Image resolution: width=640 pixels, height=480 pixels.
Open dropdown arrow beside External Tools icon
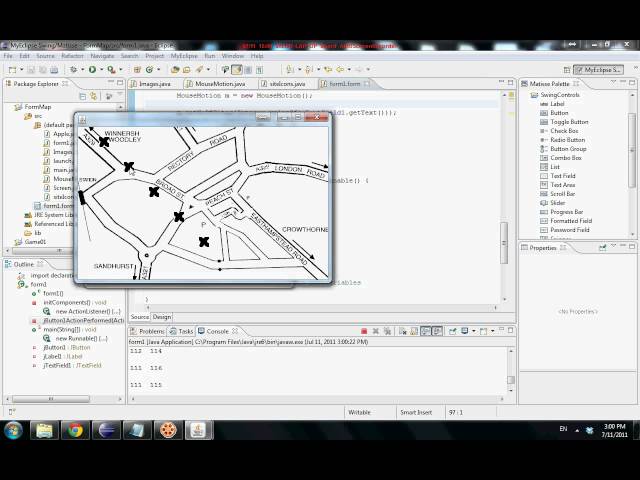pos(120,70)
